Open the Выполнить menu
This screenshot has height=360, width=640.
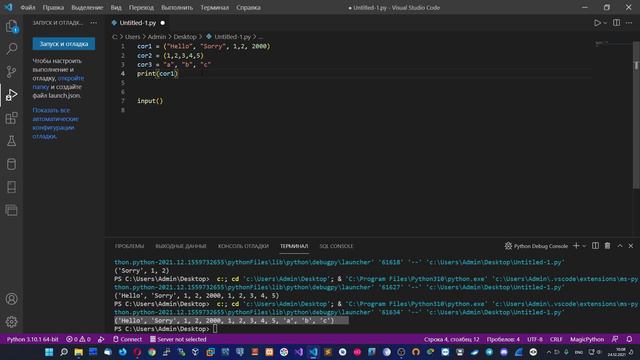(x=177, y=7)
